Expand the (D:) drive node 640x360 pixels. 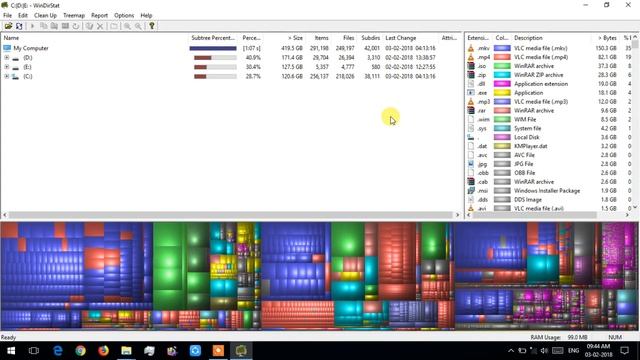(x=7, y=58)
